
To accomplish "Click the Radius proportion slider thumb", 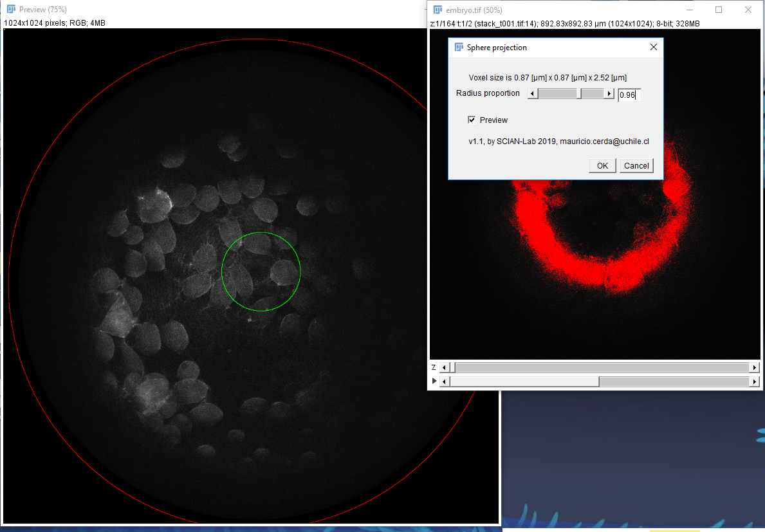I will click(x=580, y=94).
